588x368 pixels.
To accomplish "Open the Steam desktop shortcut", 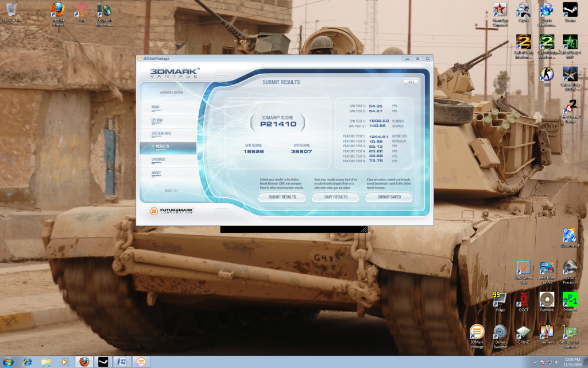I will (x=570, y=13).
